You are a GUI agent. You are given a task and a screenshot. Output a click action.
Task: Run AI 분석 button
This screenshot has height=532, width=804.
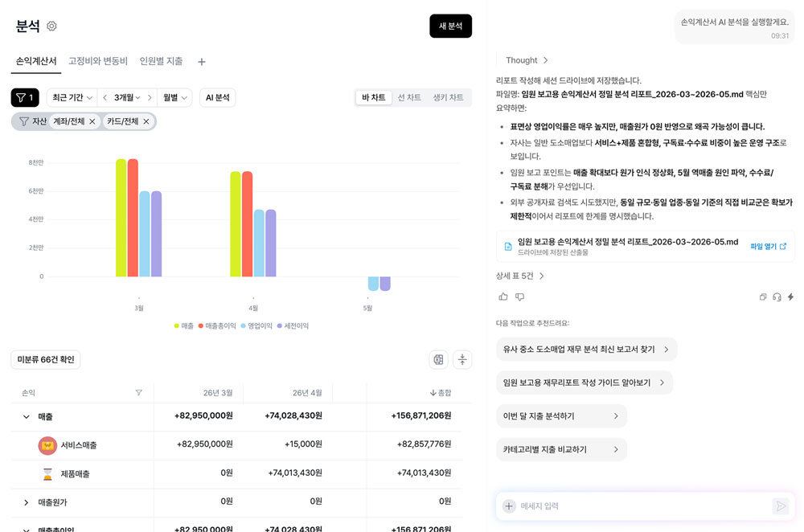click(x=217, y=97)
